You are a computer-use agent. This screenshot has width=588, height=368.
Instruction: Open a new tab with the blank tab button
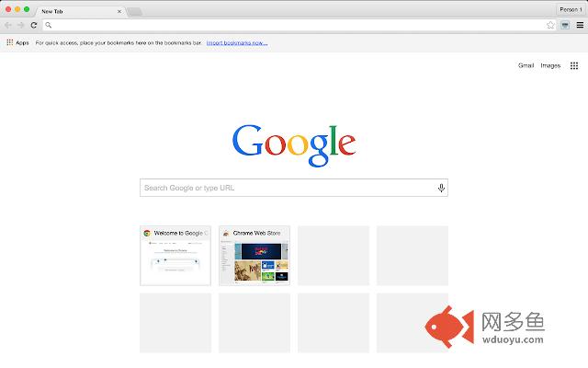[135, 12]
